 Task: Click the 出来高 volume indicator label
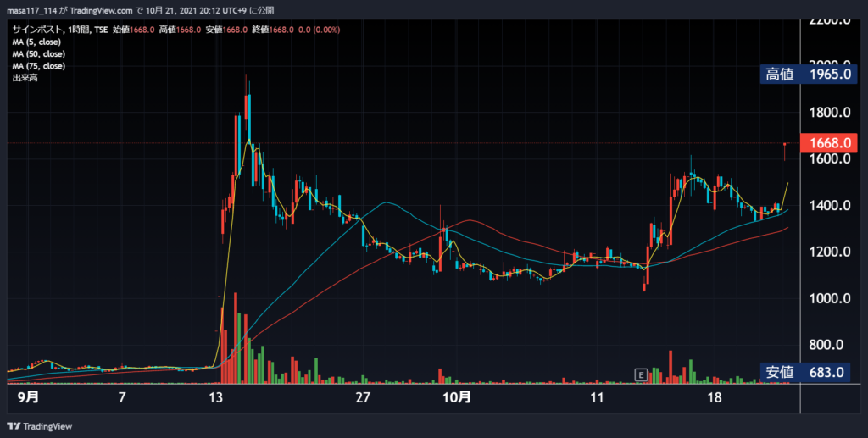coord(25,78)
